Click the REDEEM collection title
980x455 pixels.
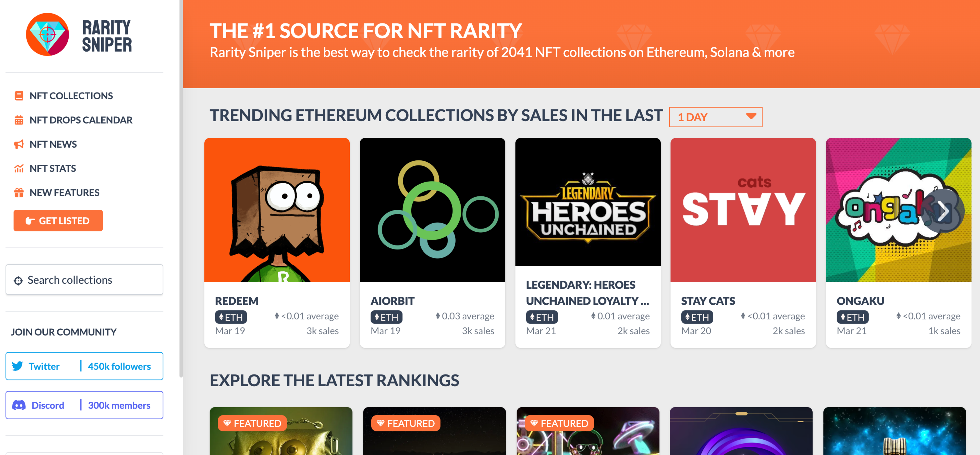[237, 301]
